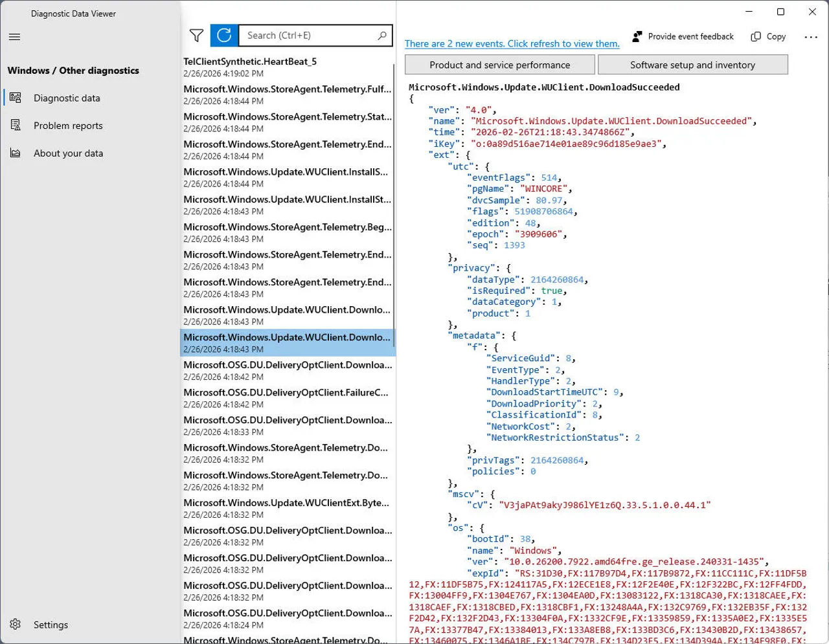Click inside the Search (Ctrl+E) field
The height and width of the screenshot is (644, 829).
pos(304,35)
